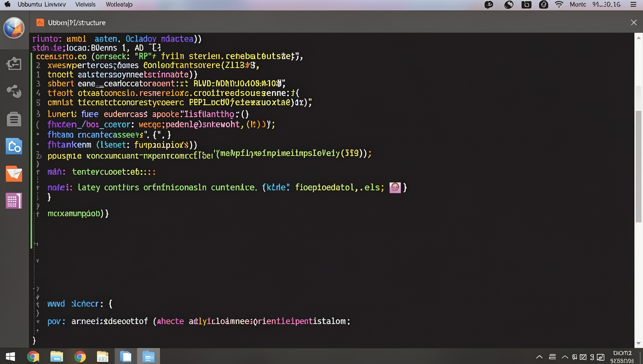Open the blue blank-page files taskbar icon
Viewport: 643px width, 364px height.
click(x=126, y=356)
